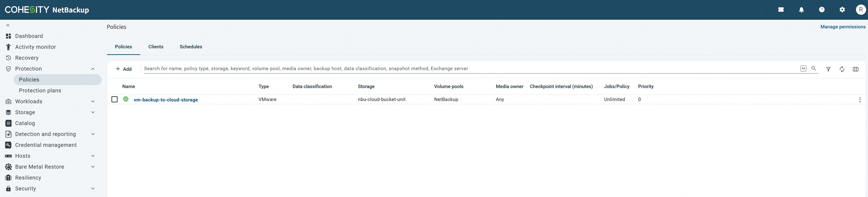868x197 pixels.
Task: Collapse the Protection menu chevron
Action: coord(93,69)
